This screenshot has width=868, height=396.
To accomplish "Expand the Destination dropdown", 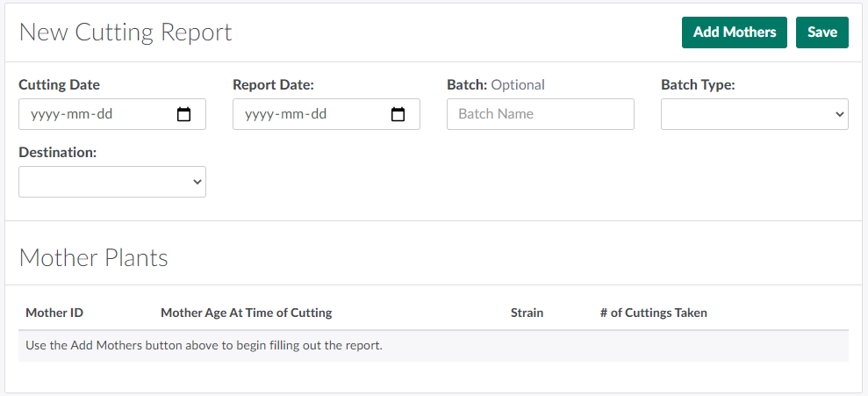I will pyautogui.click(x=111, y=182).
